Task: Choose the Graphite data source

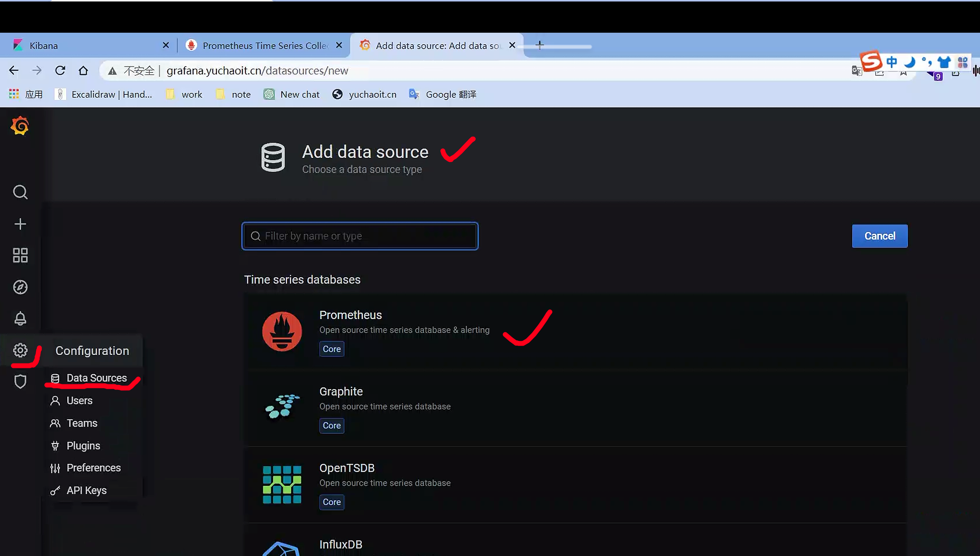Action: pos(341,391)
